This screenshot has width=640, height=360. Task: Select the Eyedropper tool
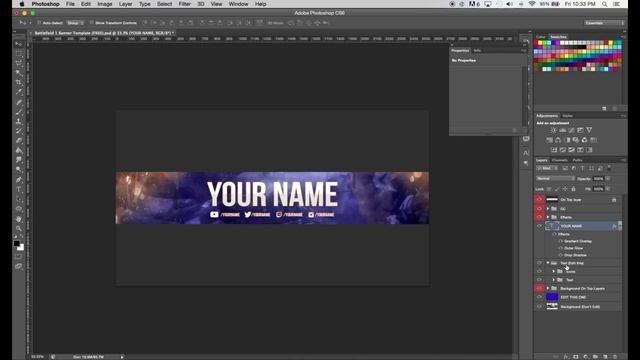(19, 92)
